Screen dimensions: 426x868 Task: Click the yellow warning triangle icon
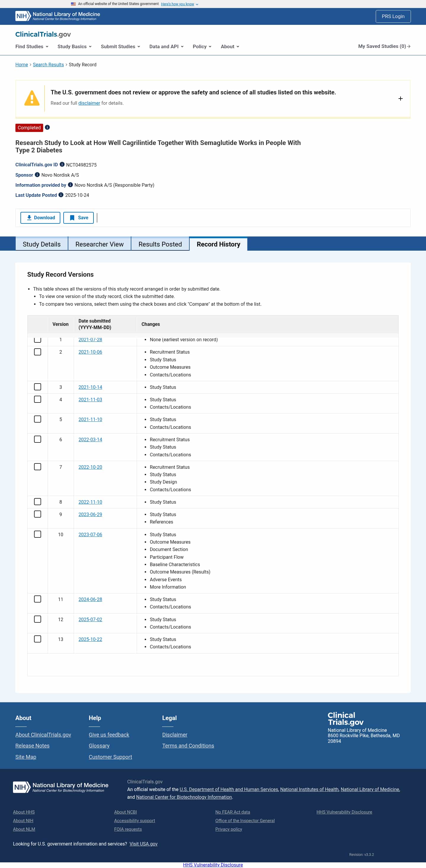click(32, 98)
